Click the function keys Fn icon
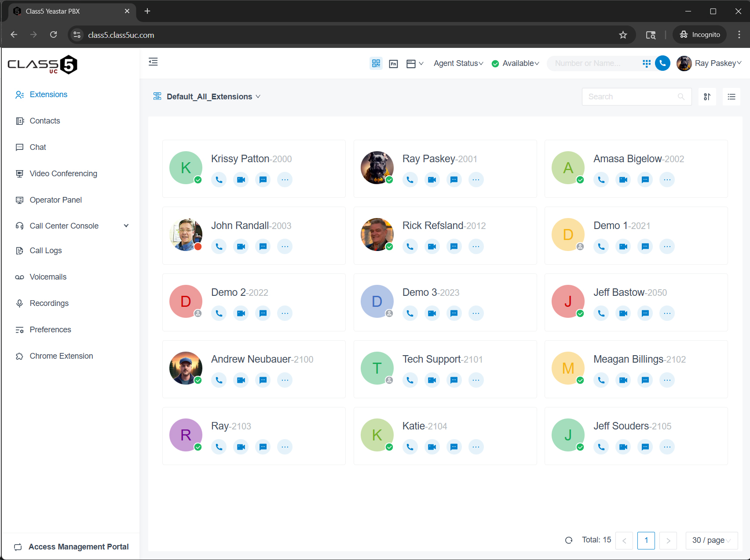 (393, 64)
